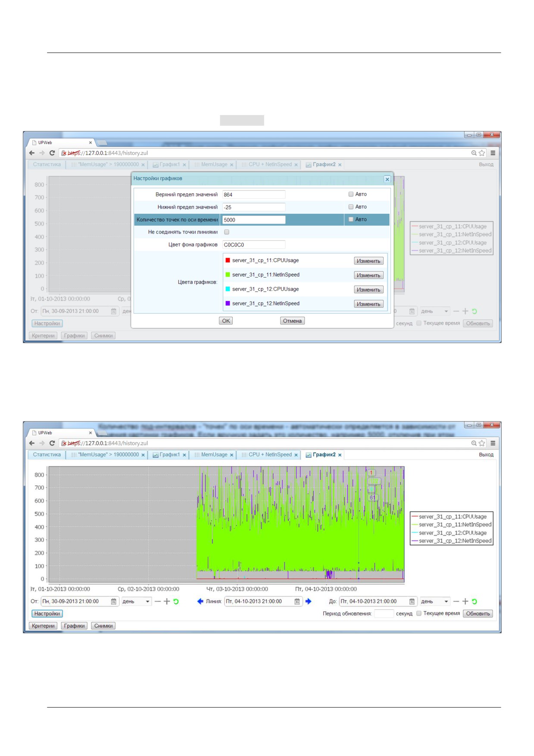Screen dimensions: 534x756
Task: Click the blue right arrow after the Линия field
Action: point(308,601)
